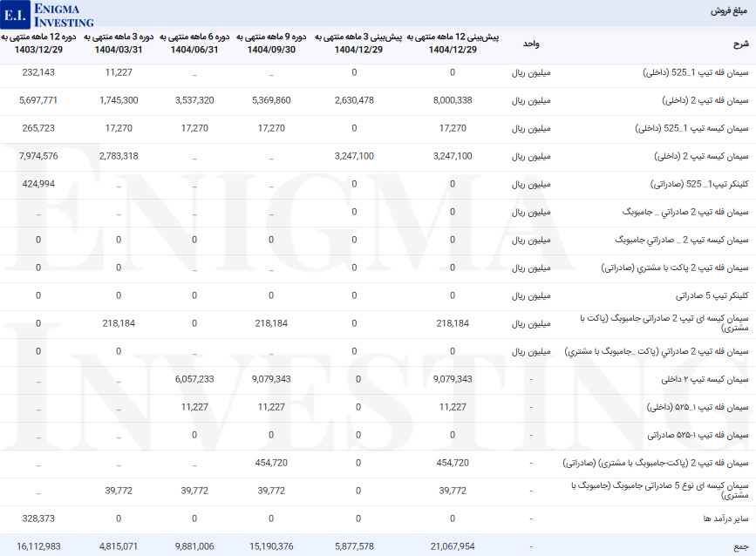The image size is (756, 556).
Task: Click the 'سایر درآمد ها' row label
Action: (x=722, y=519)
